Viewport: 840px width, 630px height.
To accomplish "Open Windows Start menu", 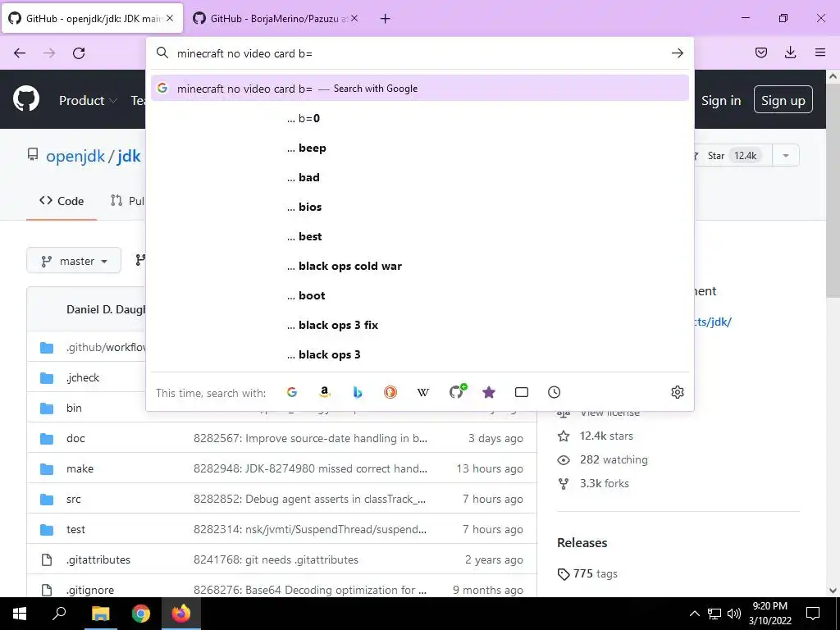I will (20, 614).
